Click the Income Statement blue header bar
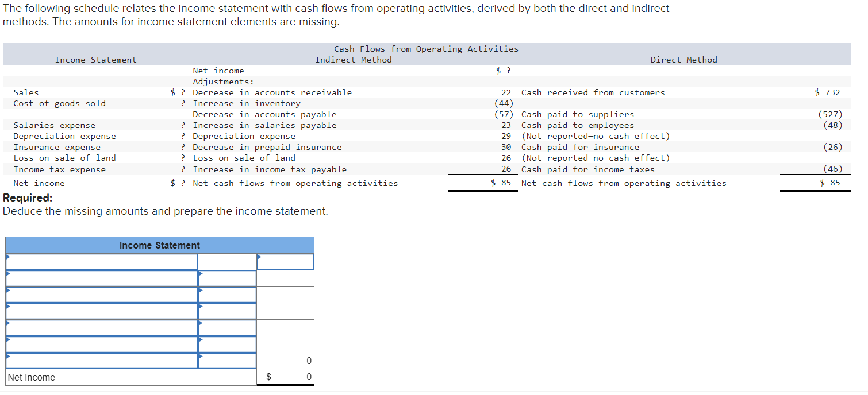This screenshot has width=868, height=395. pos(159,245)
